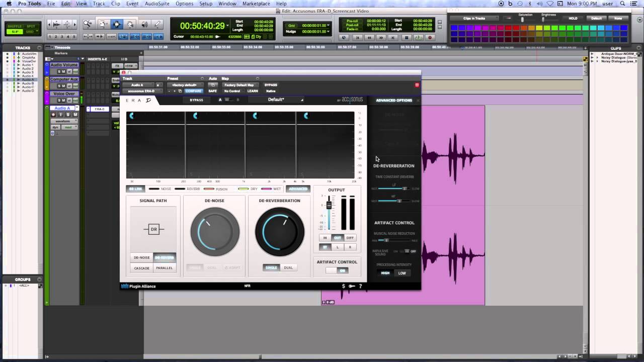Set Processing Intensity to LOW
644x362 pixels.
402,273
